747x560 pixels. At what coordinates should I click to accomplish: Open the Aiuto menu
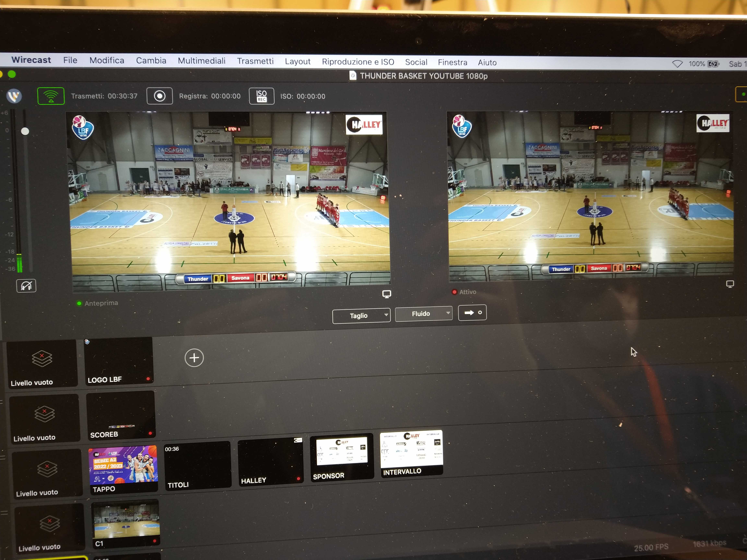point(487,63)
